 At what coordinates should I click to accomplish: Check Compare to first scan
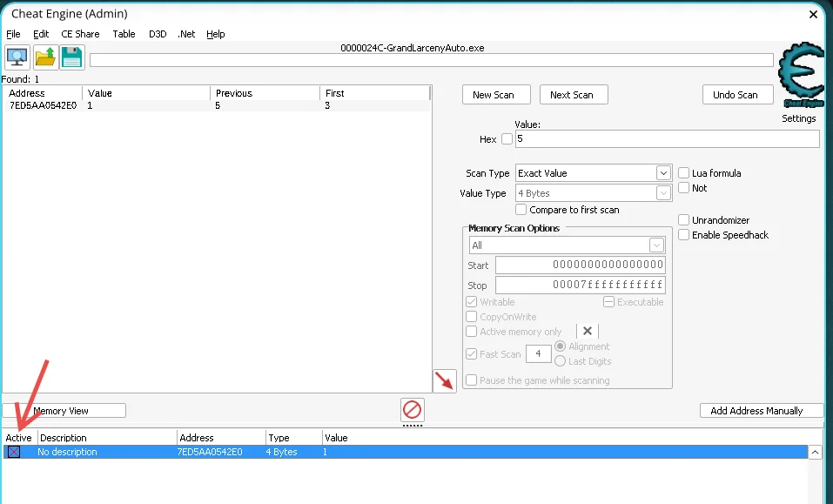point(521,210)
